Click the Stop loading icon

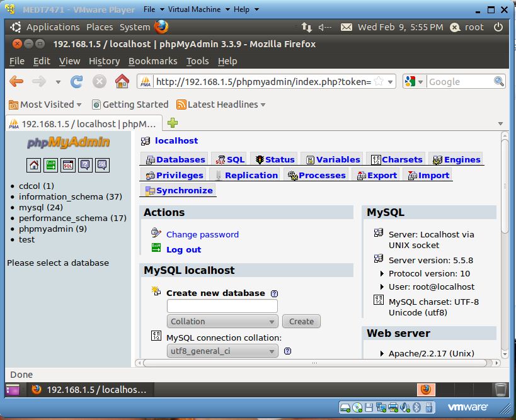[x=99, y=81]
